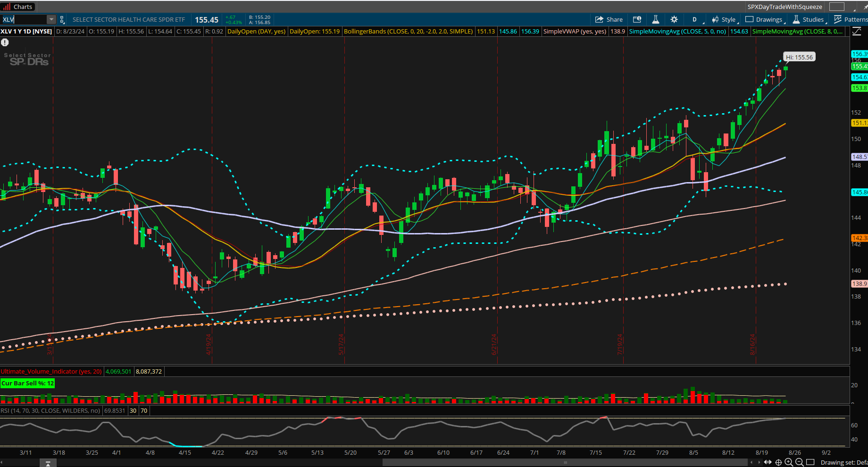868x467 pixels.
Task: Open the Style dropdown menu
Action: [x=725, y=19]
